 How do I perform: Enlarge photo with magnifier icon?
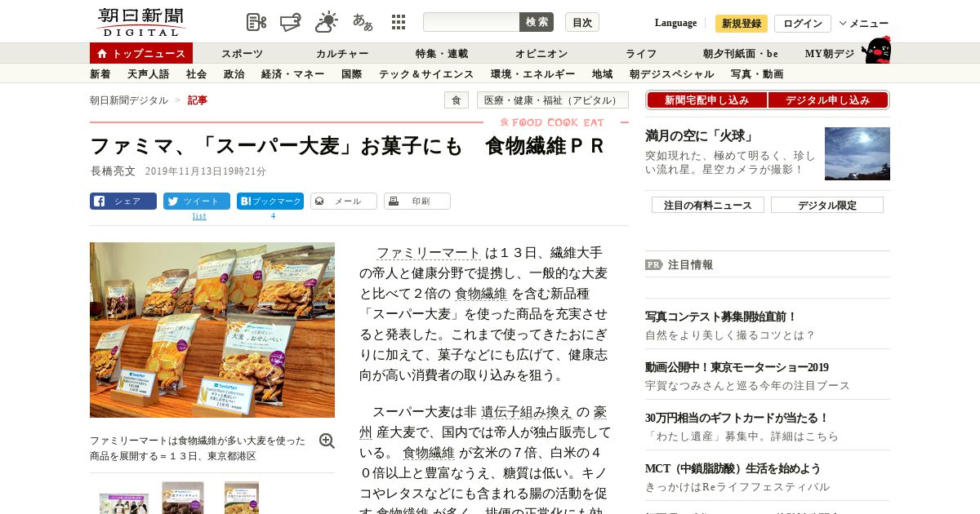(327, 441)
